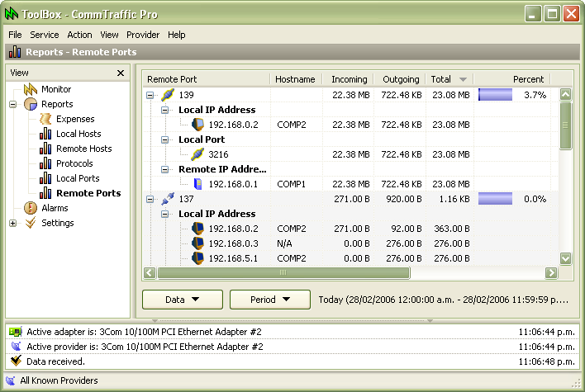This screenshot has width=585, height=392.
Task: Sort by the Outgoing column header
Action: 400,79
